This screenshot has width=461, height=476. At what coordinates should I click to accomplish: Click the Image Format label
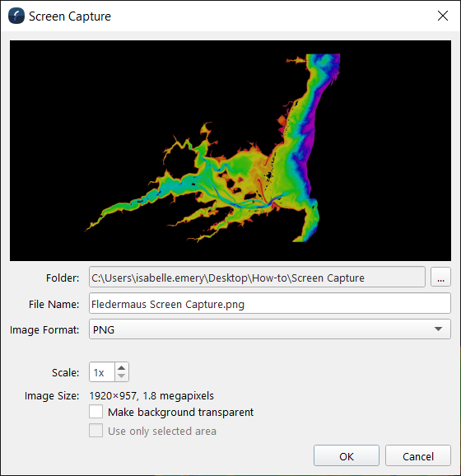(44, 329)
